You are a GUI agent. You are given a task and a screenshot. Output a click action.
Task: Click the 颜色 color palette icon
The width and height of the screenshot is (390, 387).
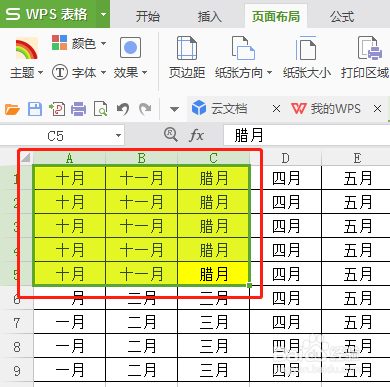click(x=60, y=43)
